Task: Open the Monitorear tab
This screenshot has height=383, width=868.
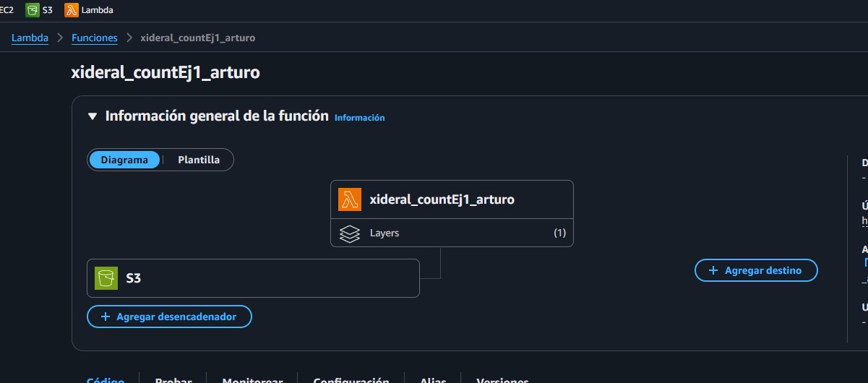Action: 252,379
